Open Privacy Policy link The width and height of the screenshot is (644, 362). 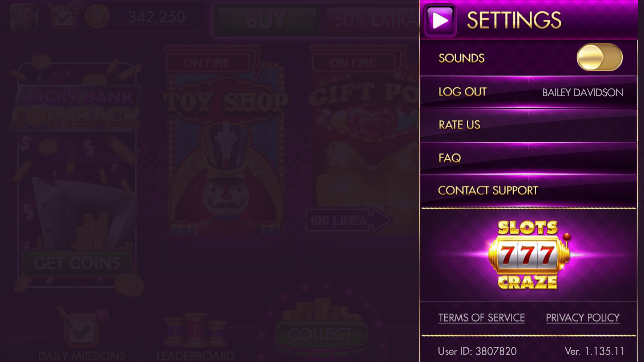coord(583,318)
